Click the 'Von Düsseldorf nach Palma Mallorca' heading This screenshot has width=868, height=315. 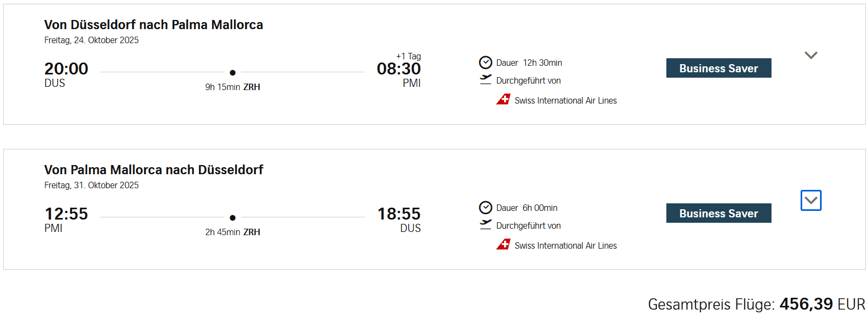(154, 25)
